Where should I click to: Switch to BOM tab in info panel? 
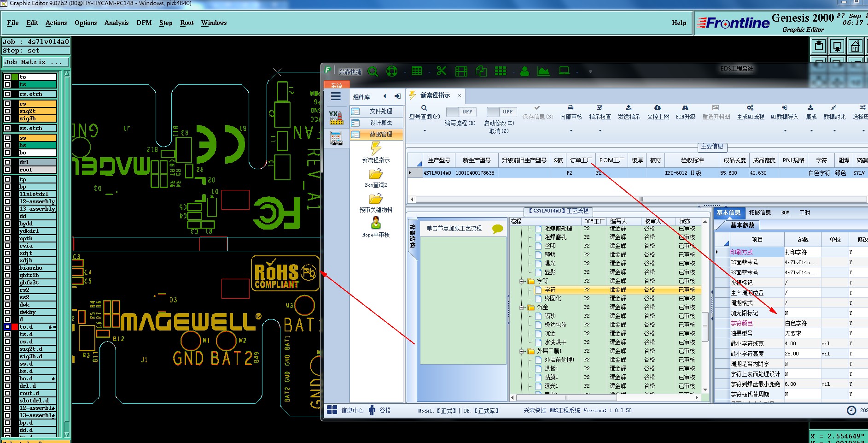coord(785,213)
